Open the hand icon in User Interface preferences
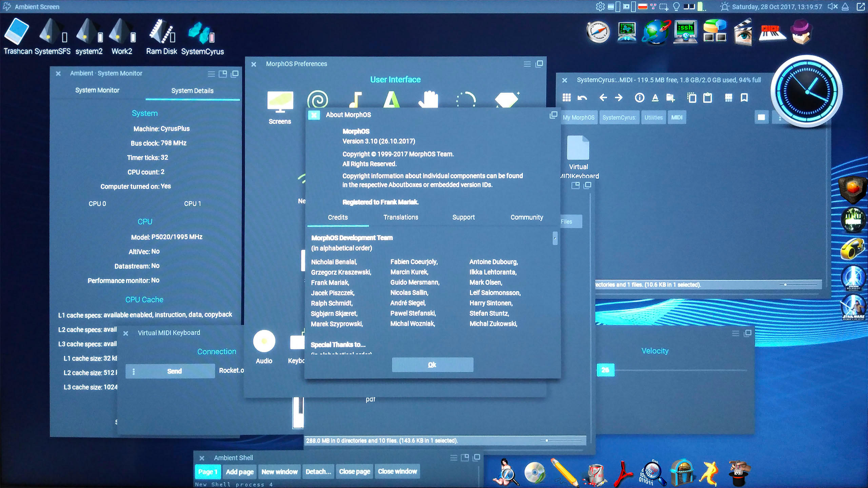Image resolution: width=868 pixels, height=488 pixels. 428,99
